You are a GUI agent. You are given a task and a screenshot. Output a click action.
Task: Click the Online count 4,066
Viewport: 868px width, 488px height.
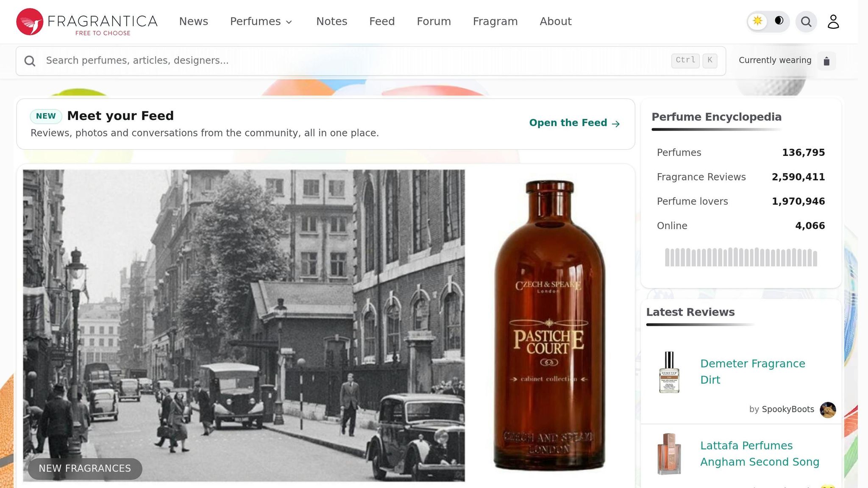point(810,226)
